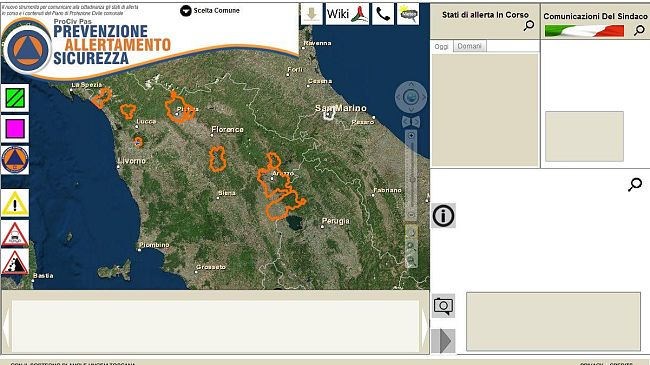
Task: Click the La Spezia city label
Action: 86,85
